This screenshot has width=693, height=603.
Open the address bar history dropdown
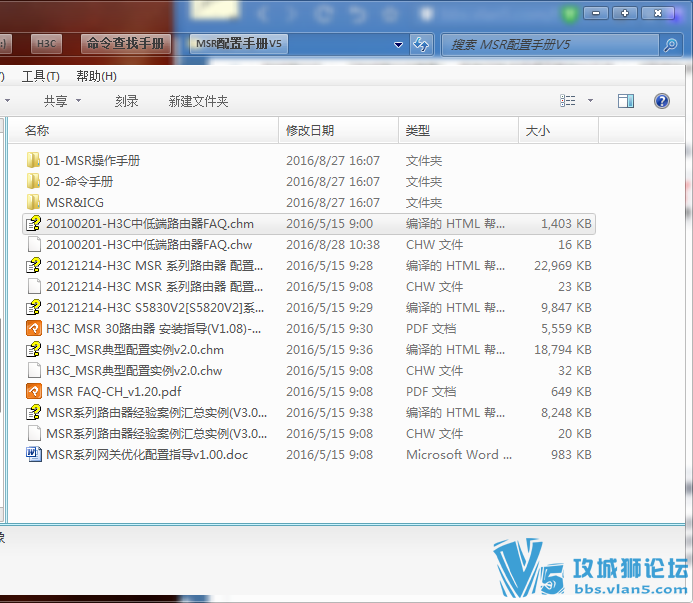(x=398, y=45)
